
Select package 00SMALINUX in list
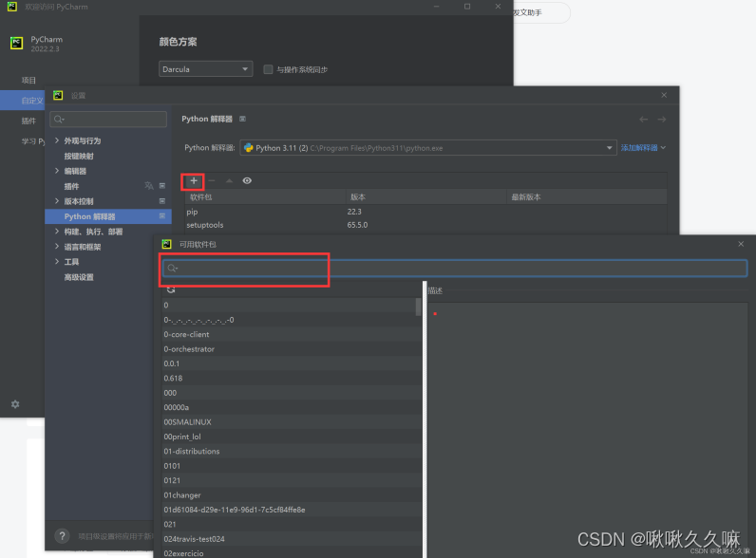click(x=292, y=422)
